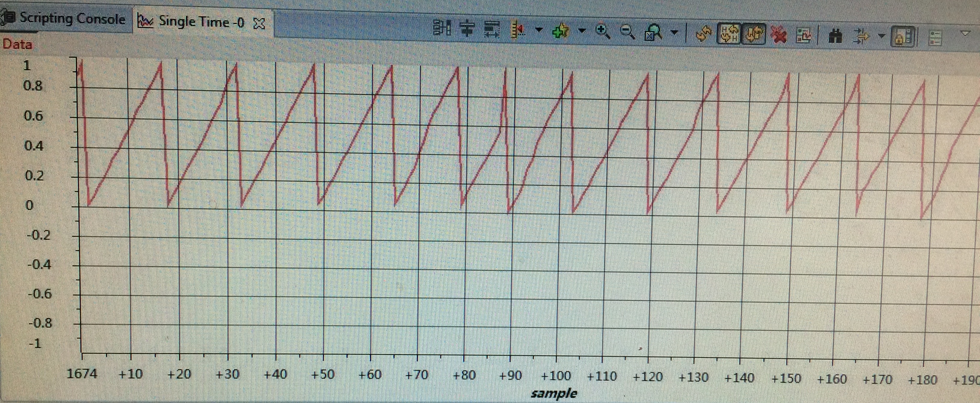The width and height of the screenshot is (980, 403).
Task: Click the green plus add-marker icon
Action: (561, 30)
